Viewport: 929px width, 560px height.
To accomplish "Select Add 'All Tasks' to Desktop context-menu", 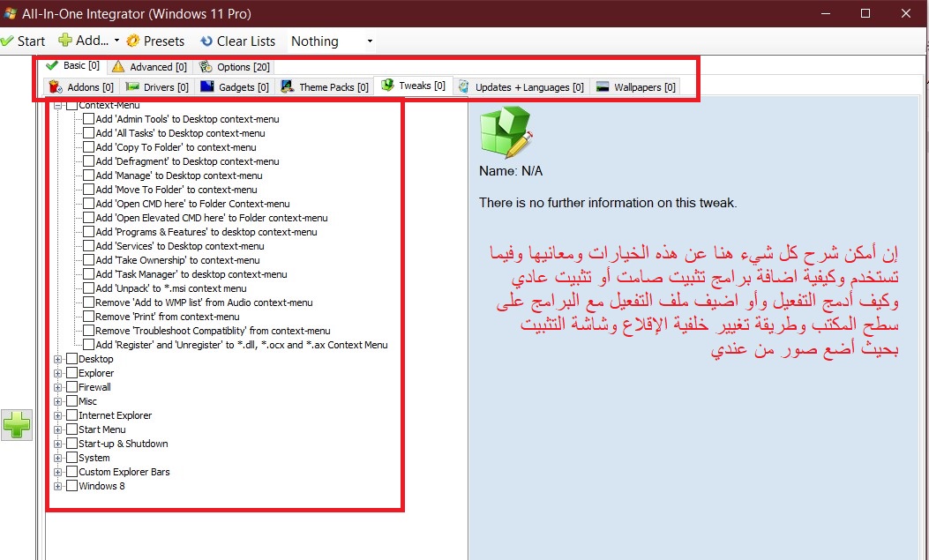I will (x=181, y=133).
